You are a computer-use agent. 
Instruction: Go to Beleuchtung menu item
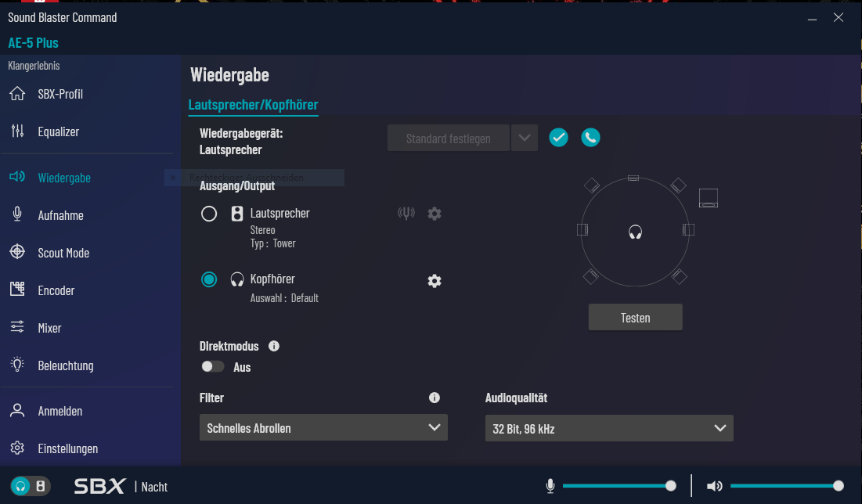point(66,365)
